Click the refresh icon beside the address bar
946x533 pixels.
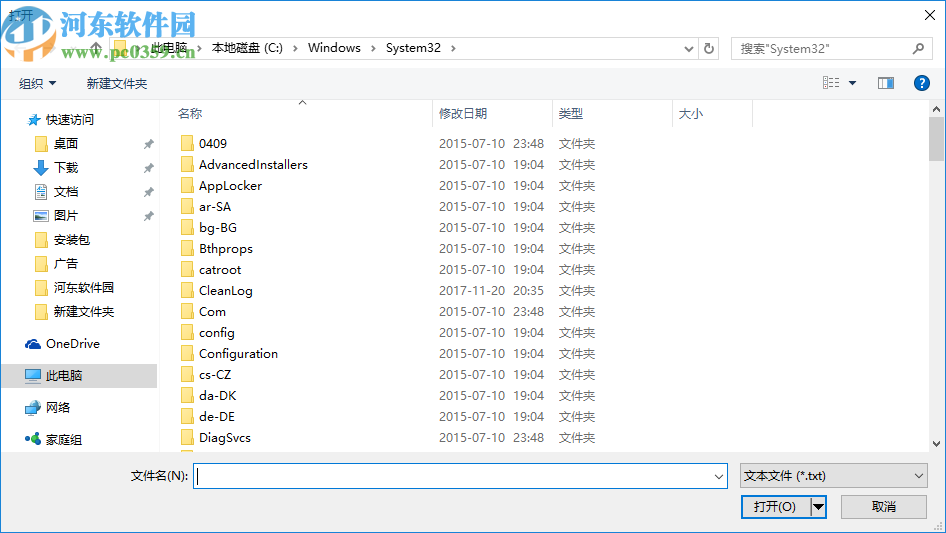point(709,48)
